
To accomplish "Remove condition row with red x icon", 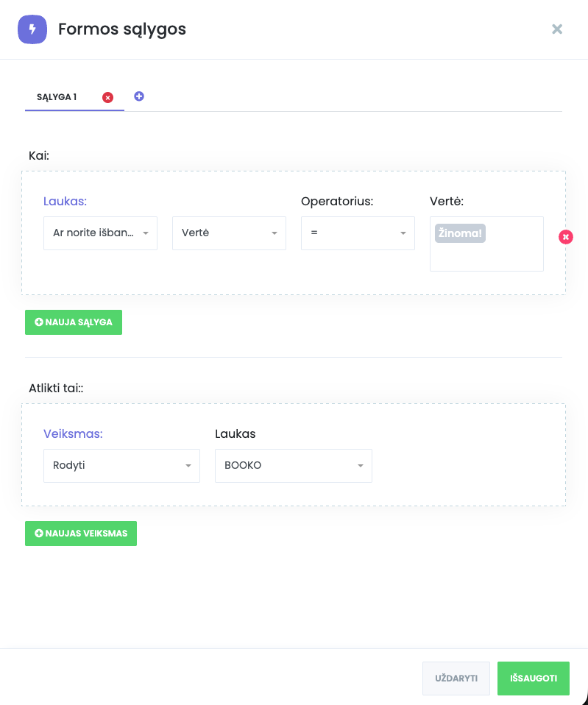I will coord(565,237).
